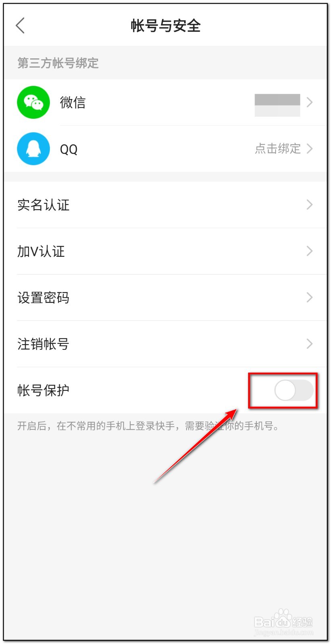
Task: Tap the blue QQ penguin icon
Action: (x=33, y=149)
